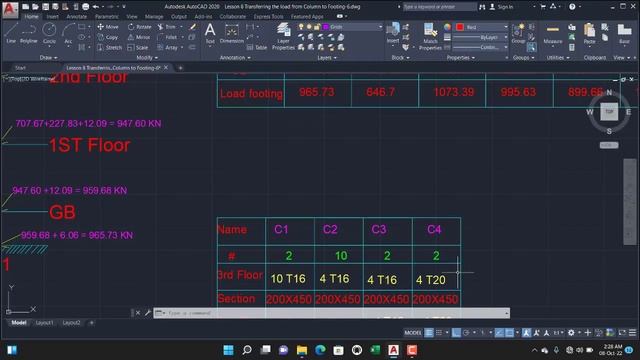640x360 pixels.
Task: Toggle grid display in status bar
Action: pos(429,333)
